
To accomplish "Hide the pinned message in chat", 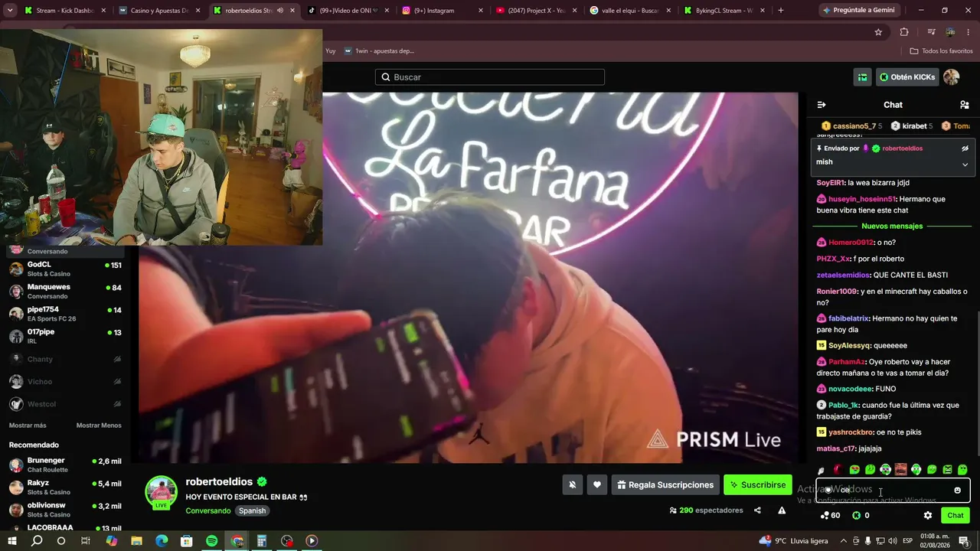I will 965,148.
